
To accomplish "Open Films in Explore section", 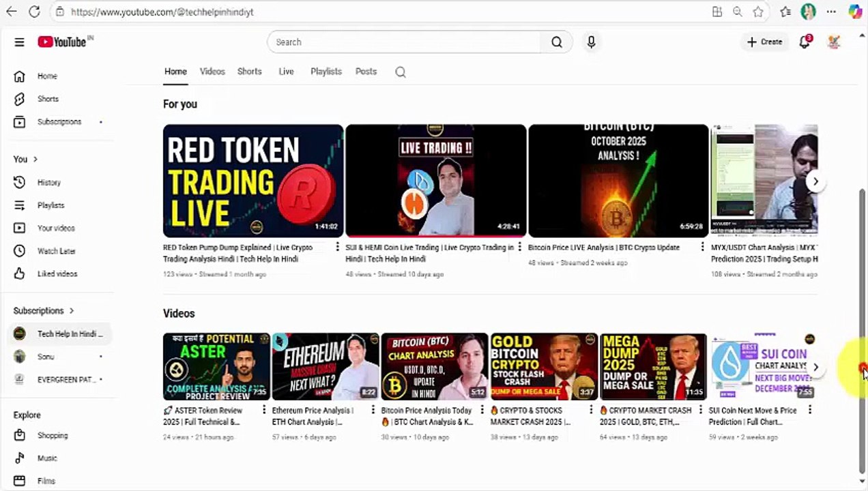I will [x=59, y=481].
